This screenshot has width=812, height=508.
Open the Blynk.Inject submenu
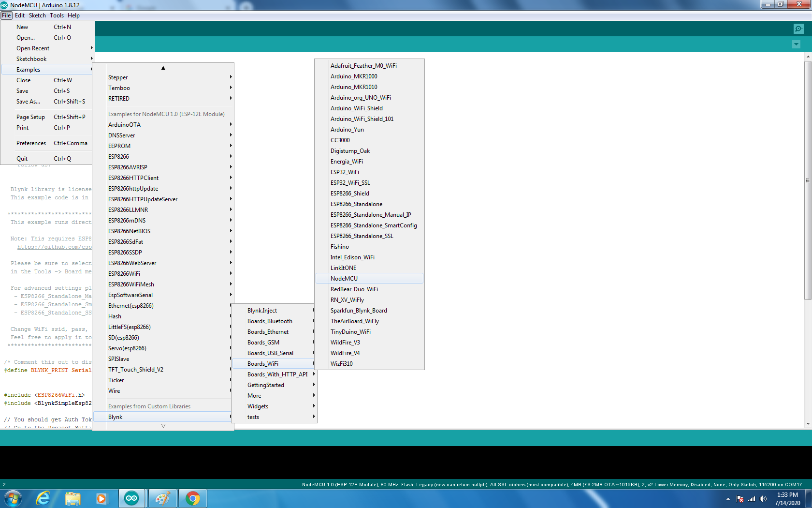tap(275, 311)
